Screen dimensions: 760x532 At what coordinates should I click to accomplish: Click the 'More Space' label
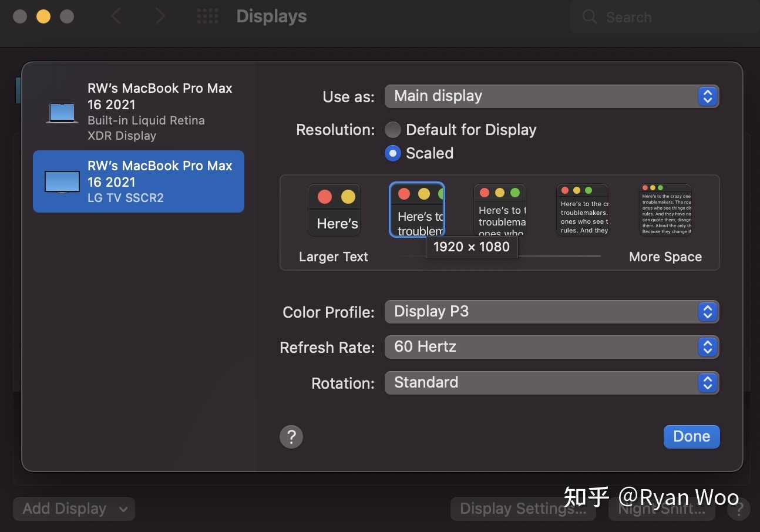tap(665, 257)
